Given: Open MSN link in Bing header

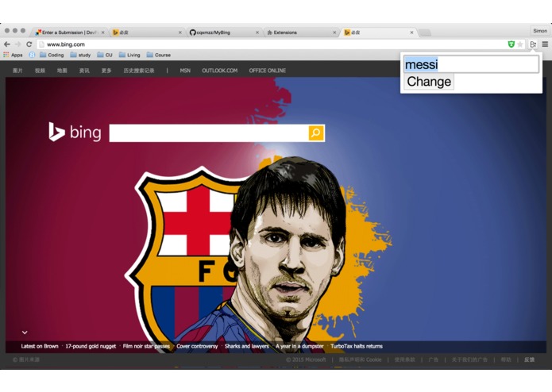Looking at the screenshot, I should (185, 71).
